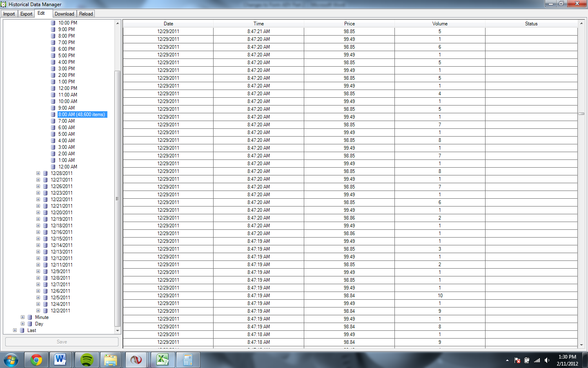Click the database icon next to Day
The image size is (588, 368).
pyautogui.click(x=30, y=324)
